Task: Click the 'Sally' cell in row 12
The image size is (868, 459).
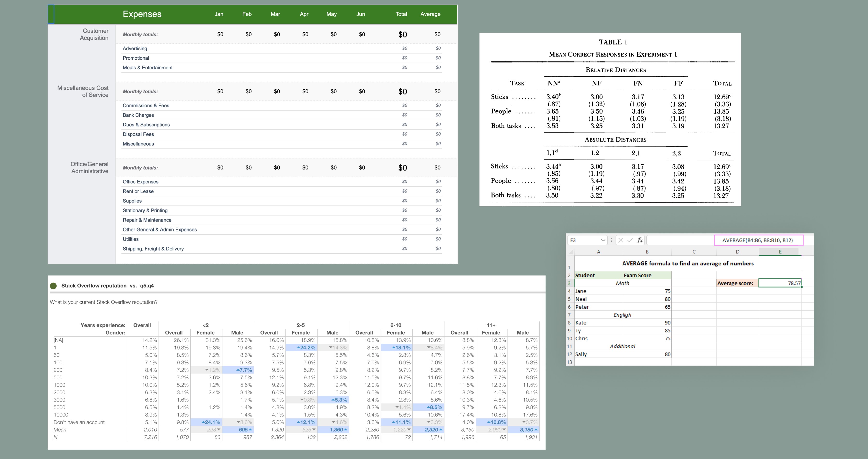Action: click(x=598, y=354)
